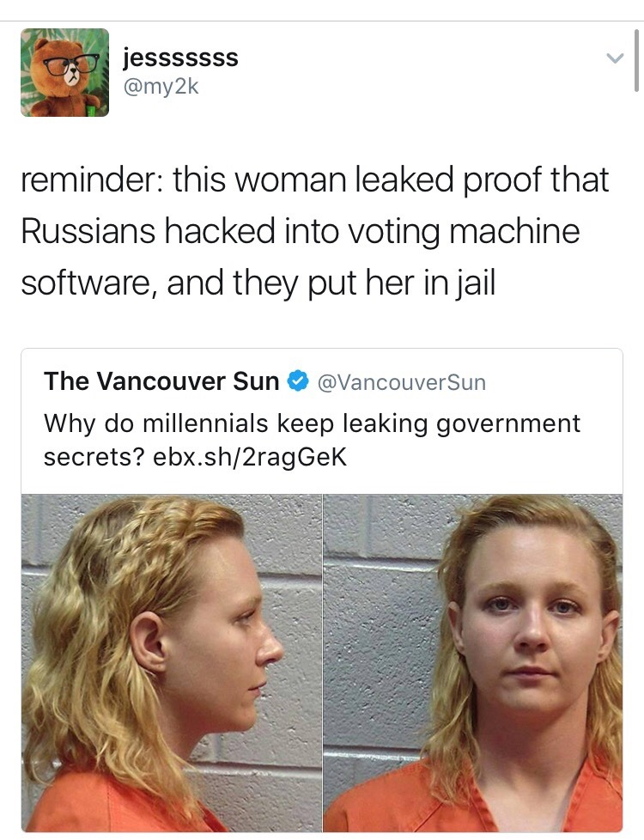Visit the @my2k handle

pos(161,86)
